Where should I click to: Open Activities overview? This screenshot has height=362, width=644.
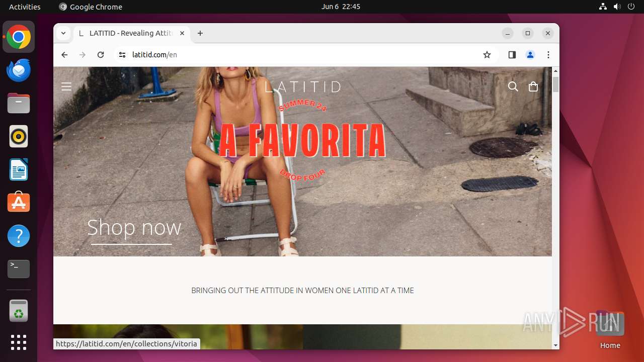click(x=25, y=7)
